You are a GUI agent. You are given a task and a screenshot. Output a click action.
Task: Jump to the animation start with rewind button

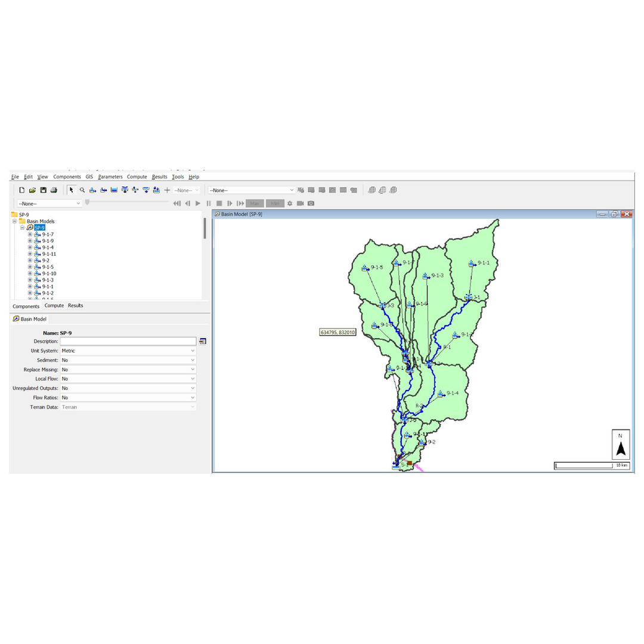tap(177, 203)
